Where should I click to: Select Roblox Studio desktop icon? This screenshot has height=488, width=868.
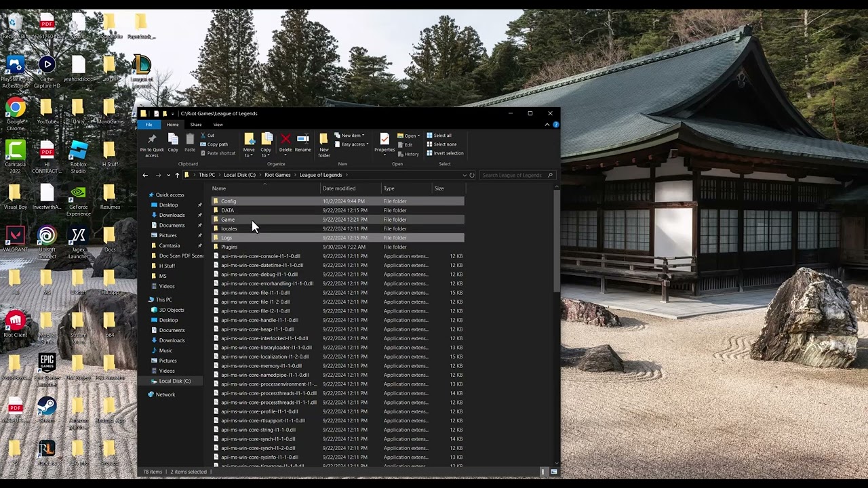tap(78, 158)
